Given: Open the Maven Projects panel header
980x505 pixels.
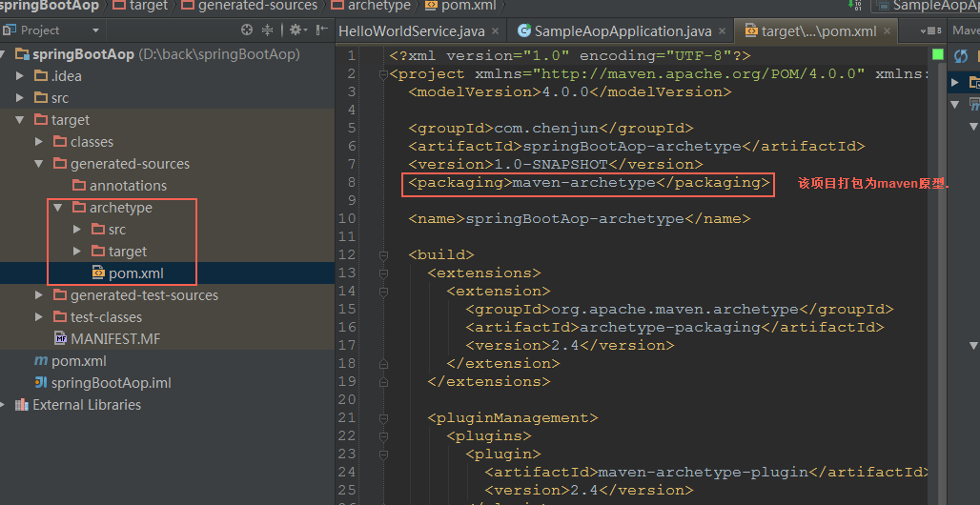Looking at the screenshot, I should tap(965, 30).
